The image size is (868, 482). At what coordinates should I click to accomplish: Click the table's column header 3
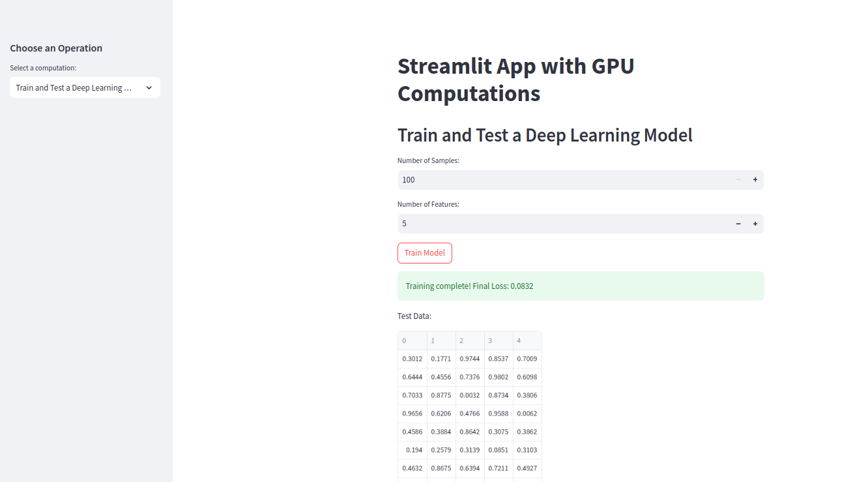(499, 340)
